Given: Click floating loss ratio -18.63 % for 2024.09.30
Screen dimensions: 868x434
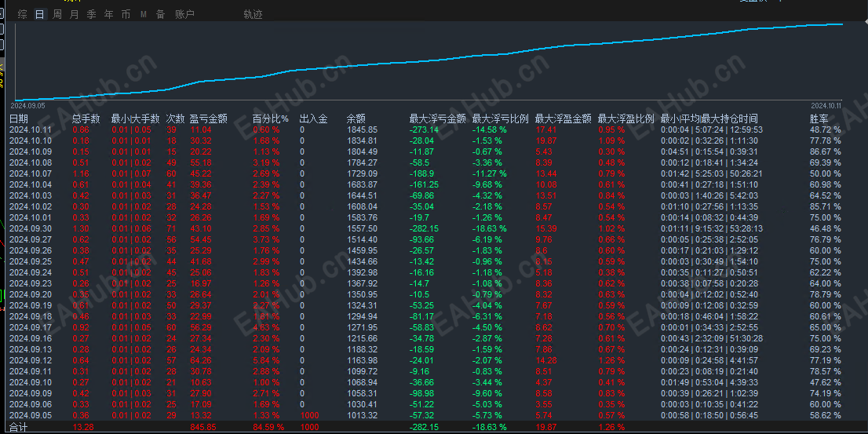Looking at the screenshot, I should [x=490, y=228].
